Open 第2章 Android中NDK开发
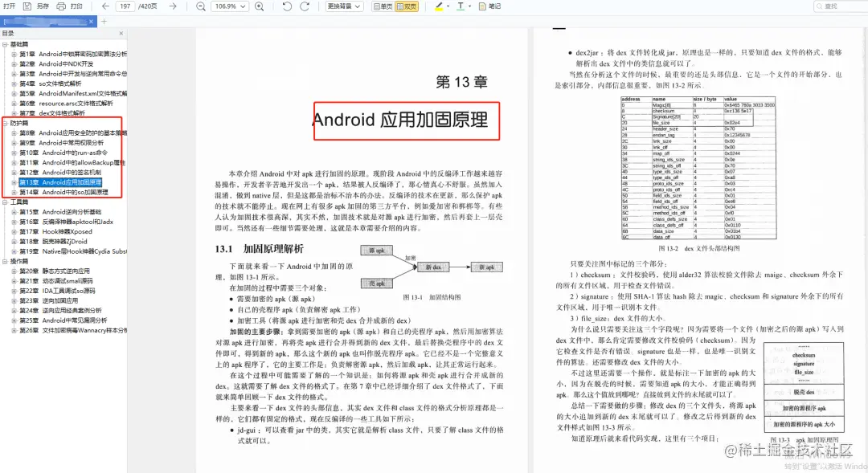Screen dimensions: 868x473 click(56, 64)
